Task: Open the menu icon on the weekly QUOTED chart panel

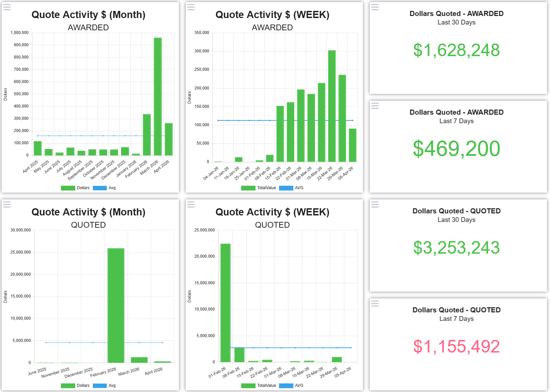Action: pos(191,205)
